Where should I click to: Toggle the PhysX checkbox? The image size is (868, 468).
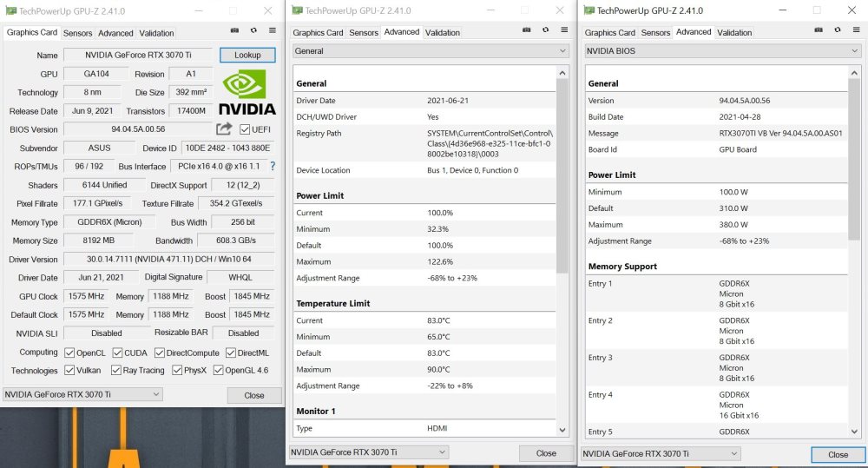177,370
